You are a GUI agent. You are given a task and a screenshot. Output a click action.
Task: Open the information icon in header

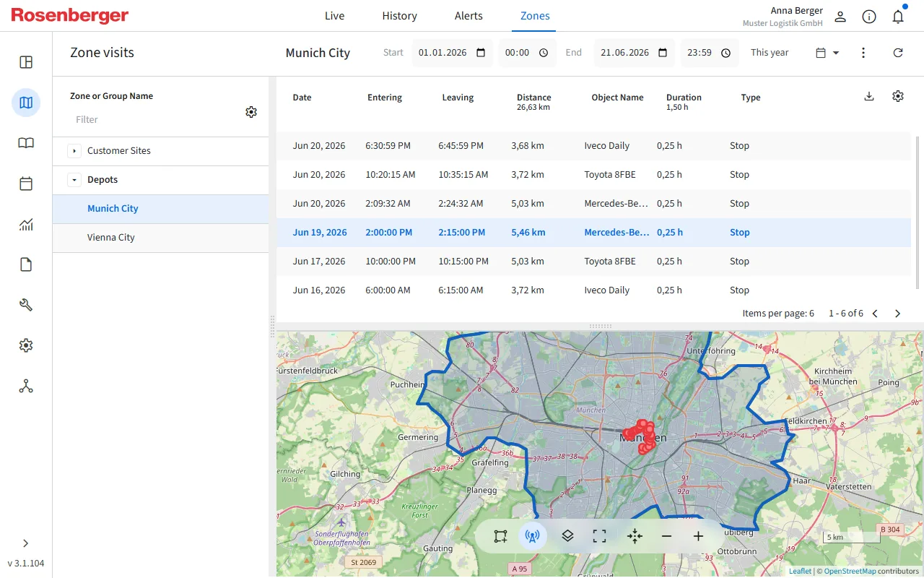[869, 17]
